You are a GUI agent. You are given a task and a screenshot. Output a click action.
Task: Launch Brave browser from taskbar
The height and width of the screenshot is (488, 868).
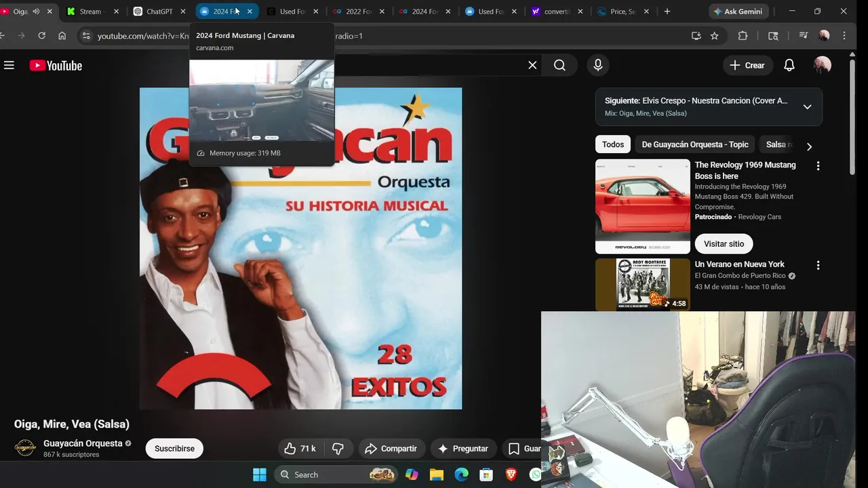click(511, 474)
